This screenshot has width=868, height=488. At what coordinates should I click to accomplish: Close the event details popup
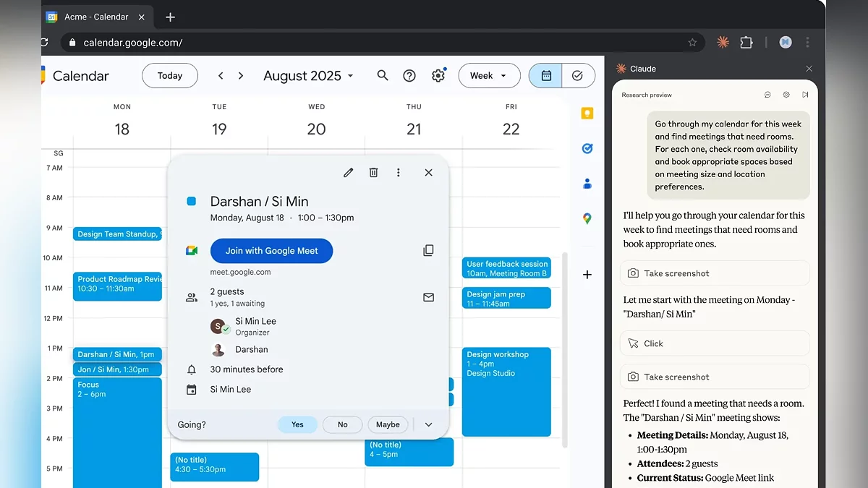(x=428, y=173)
